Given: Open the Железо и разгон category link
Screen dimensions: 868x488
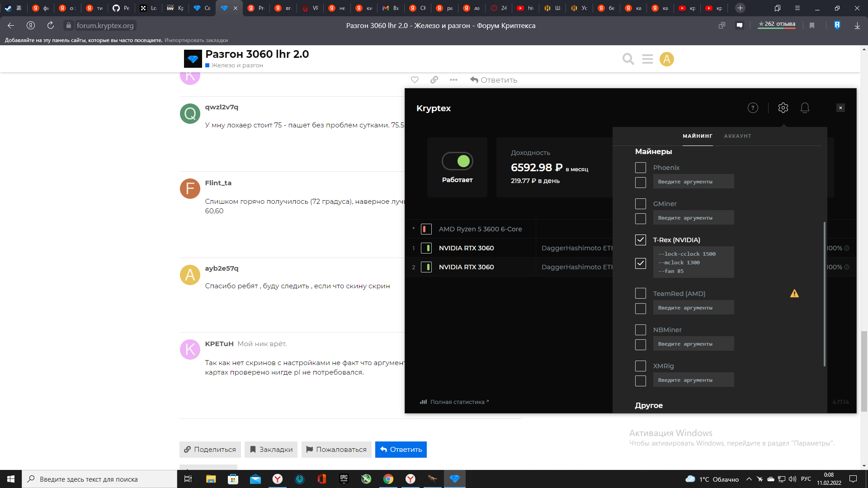Looking at the screenshot, I should [237, 66].
